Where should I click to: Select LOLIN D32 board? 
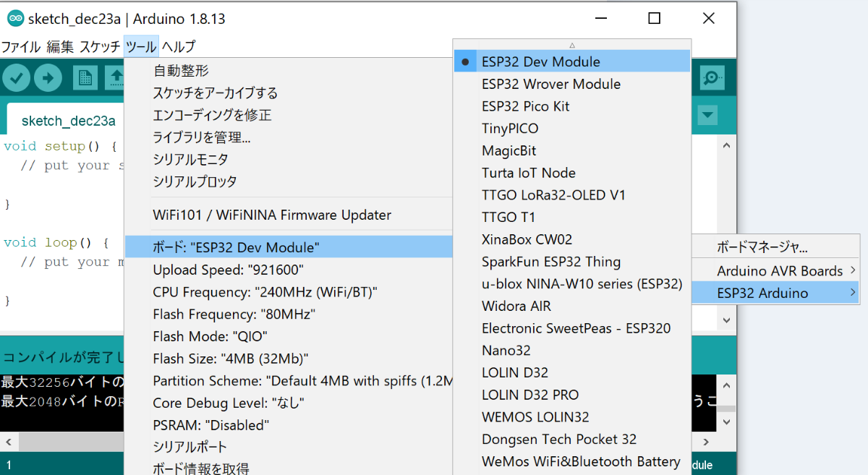pyautogui.click(x=572, y=372)
